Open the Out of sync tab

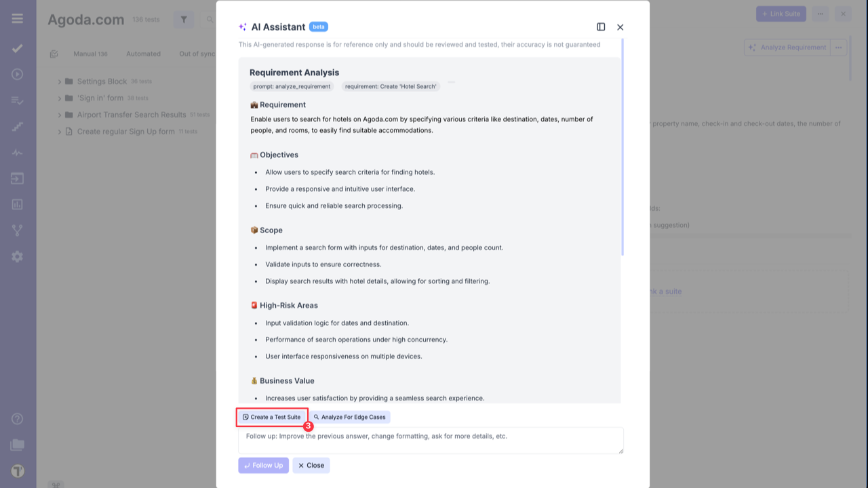click(197, 54)
